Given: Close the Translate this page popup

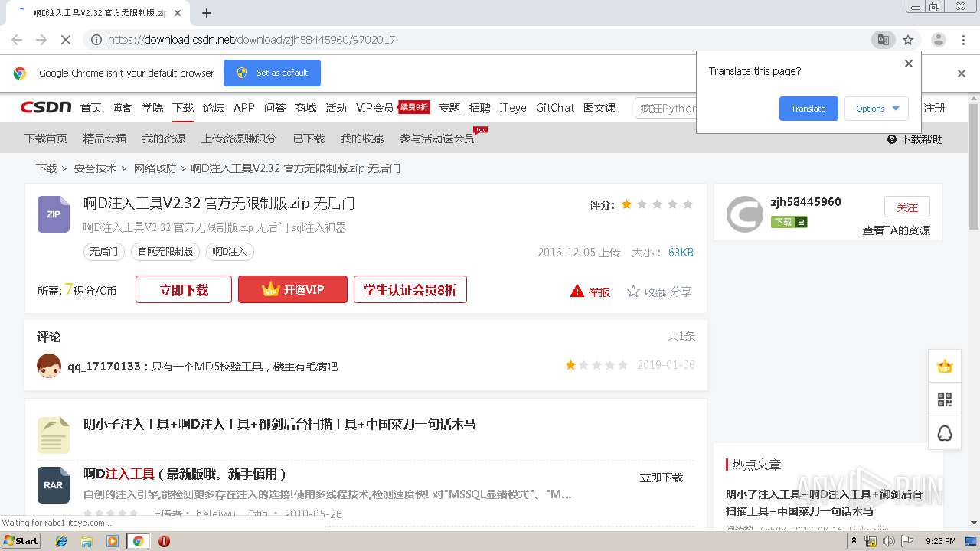Looking at the screenshot, I should pyautogui.click(x=909, y=64).
